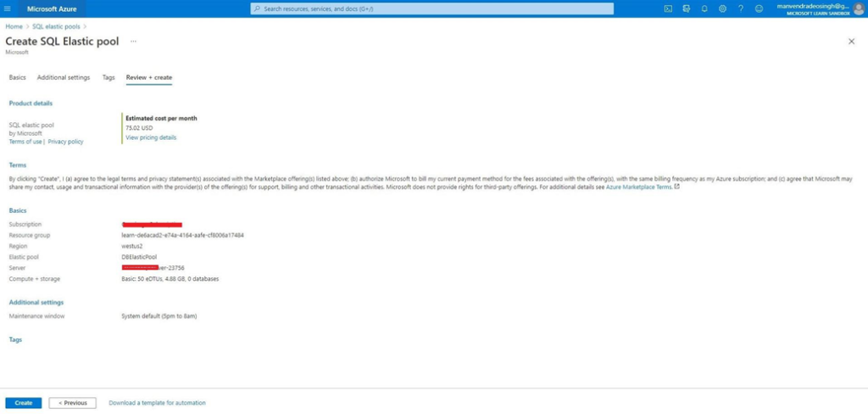Click the Region label under Basics
868x414 pixels.
coord(19,246)
